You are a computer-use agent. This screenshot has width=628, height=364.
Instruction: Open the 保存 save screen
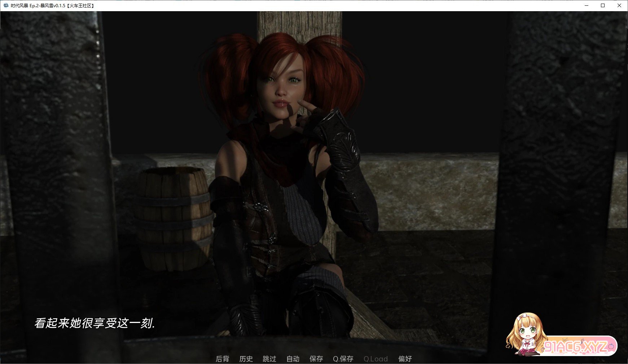pyautogui.click(x=316, y=359)
